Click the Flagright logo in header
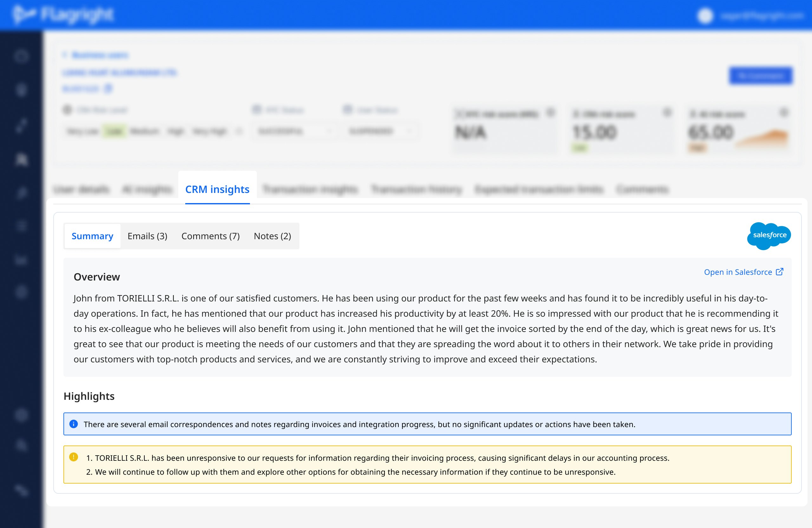This screenshot has height=528, width=812. 63,15
